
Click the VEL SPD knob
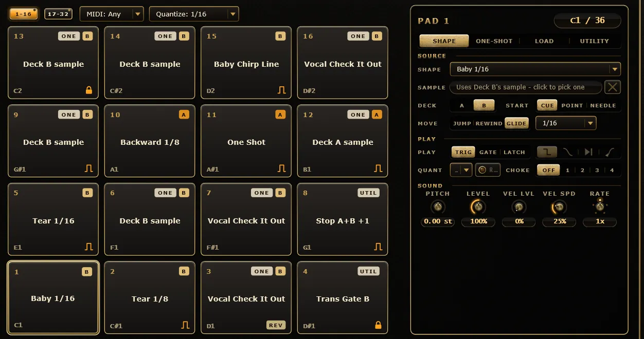click(559, 207)
